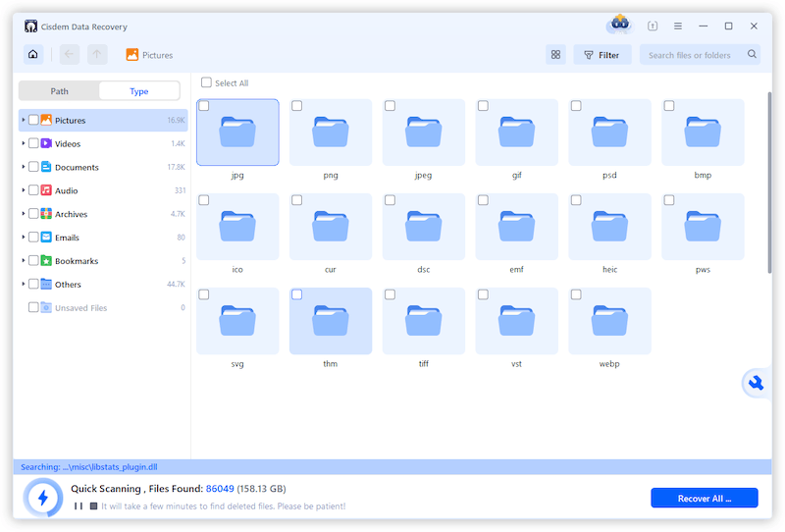Check the Audio category checkbox

pos(33,189)
